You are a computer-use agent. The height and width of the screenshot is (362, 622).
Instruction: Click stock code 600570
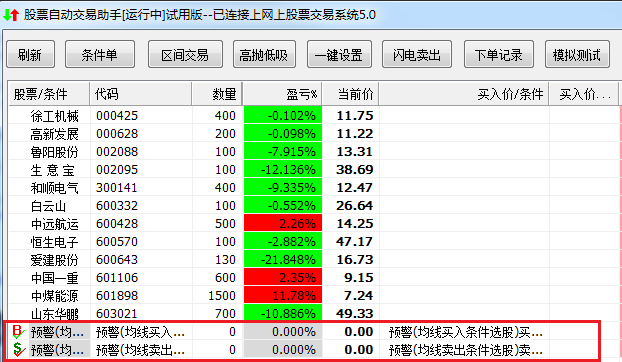pyautogui.click(x=117, y=241)
